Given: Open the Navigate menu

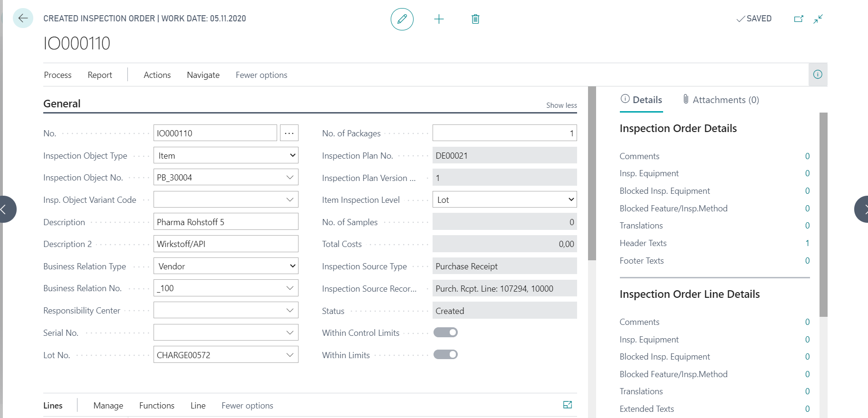Looking at the screenshot, I should 203,75.
